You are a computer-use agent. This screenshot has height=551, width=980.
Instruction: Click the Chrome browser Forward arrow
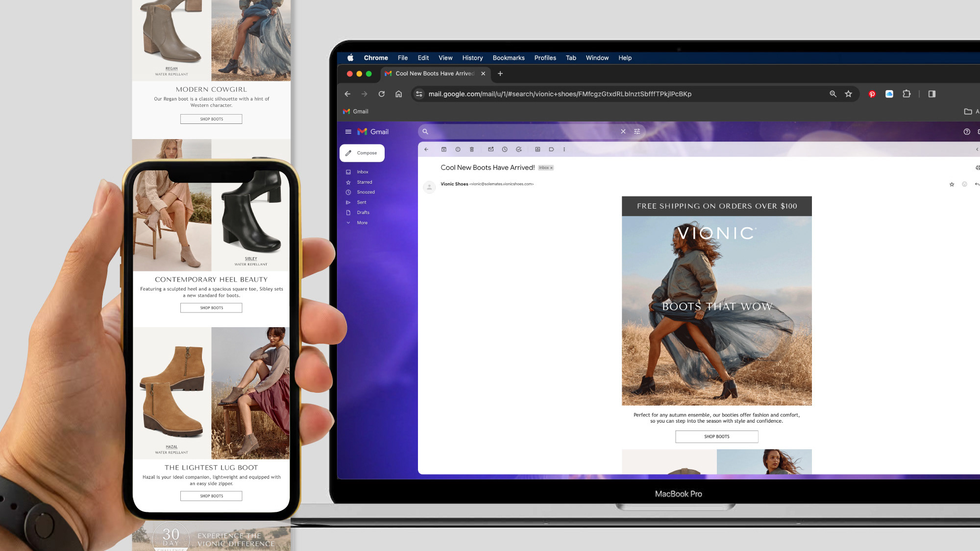tap(364, 94)
